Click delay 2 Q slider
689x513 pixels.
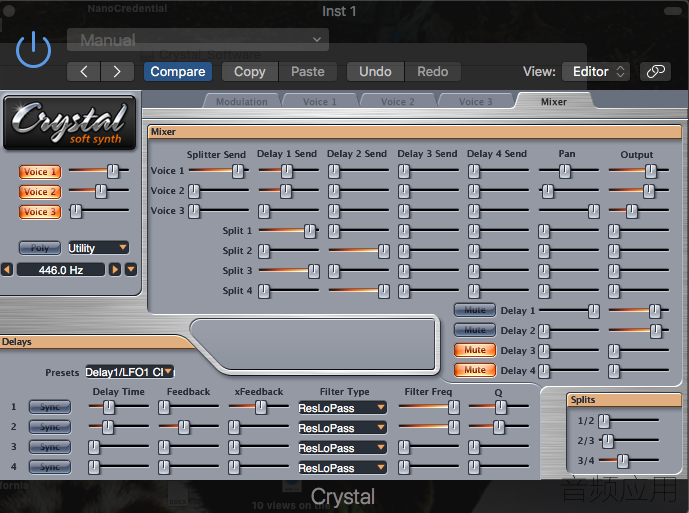499,427
